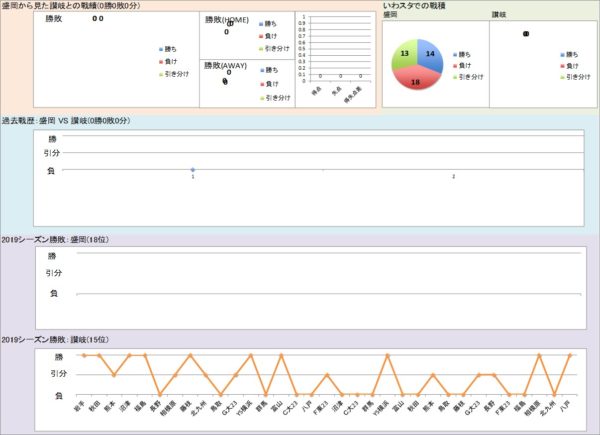Screen dimensions: 600x435
Task: Click 勝ち legend swatch beside the 盛岡 pie
Action: [453, 53]
